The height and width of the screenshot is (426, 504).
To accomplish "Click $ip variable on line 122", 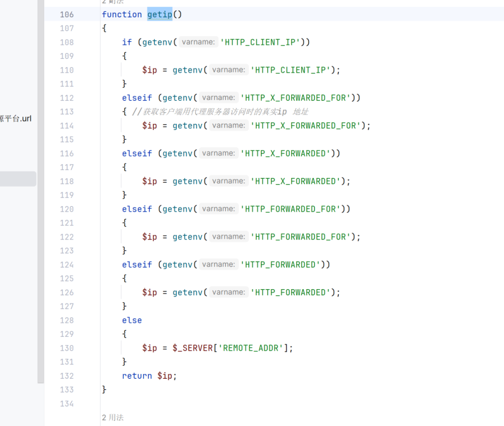I will tap(149, 237).
